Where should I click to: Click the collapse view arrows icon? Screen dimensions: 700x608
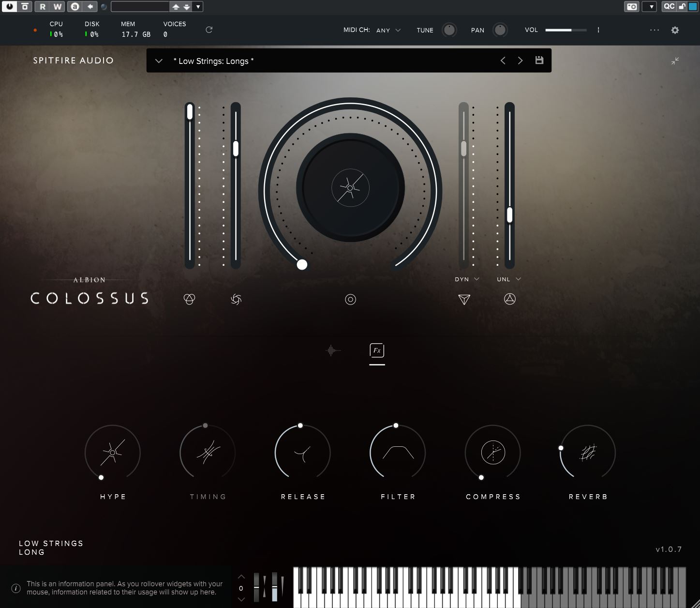[x=675, y=61]
